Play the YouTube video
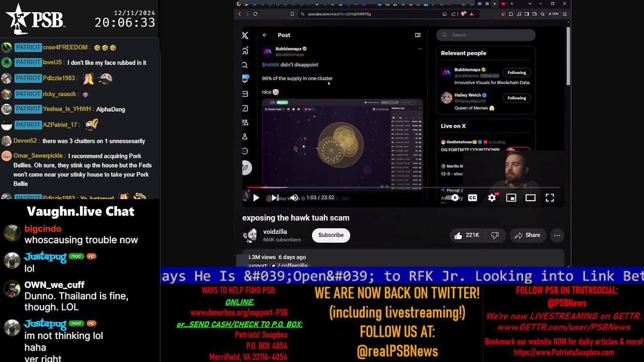The width and height of the screenshot is (644, 362). click(x=256, y=198)
